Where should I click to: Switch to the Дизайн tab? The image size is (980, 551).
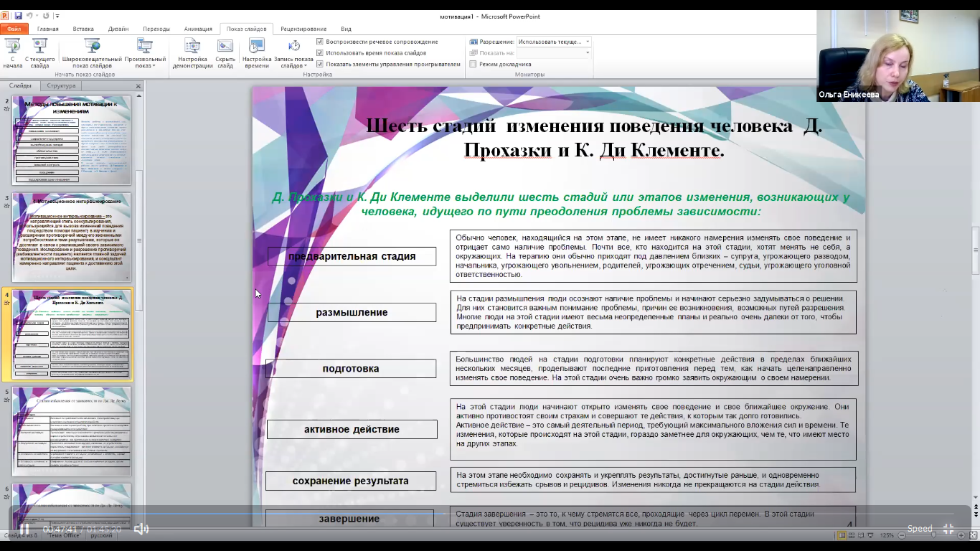[118, 29]
